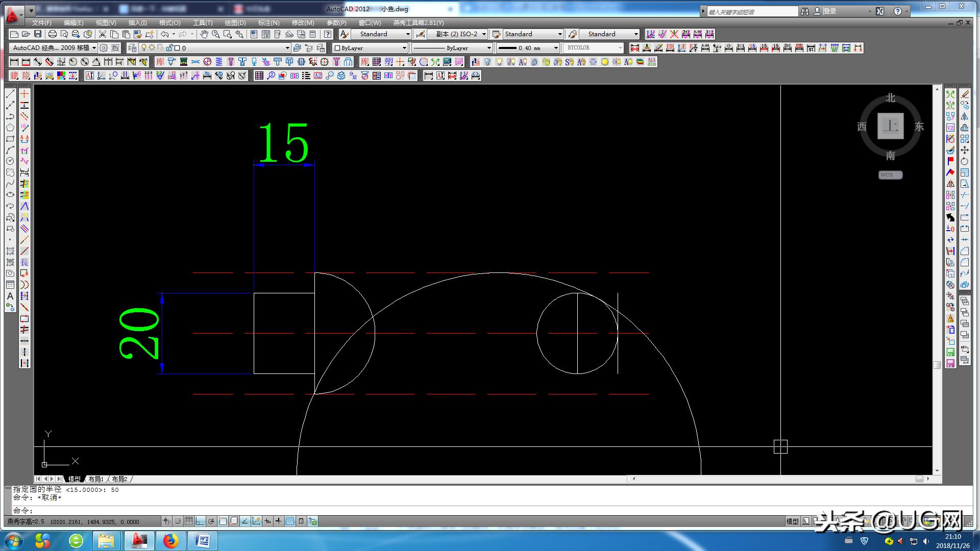Select the multiline Text tool
The height and width of the screenshot is (551, 980).
click(x=10, y=296)
